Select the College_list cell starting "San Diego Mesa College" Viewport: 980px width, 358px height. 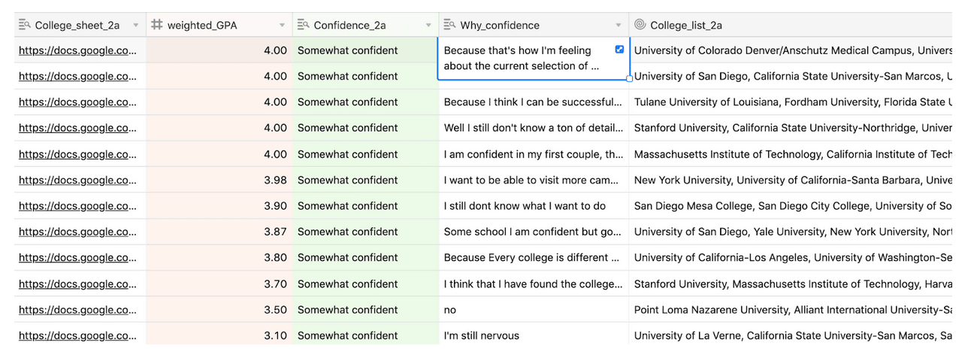click(x=791, y=206)
